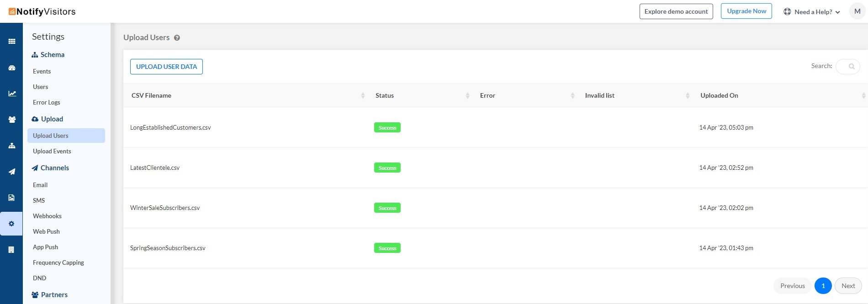The height and width of the screenshot is (304, 868).
Task: Click Upload User Data button
Action: coord(166,67)
